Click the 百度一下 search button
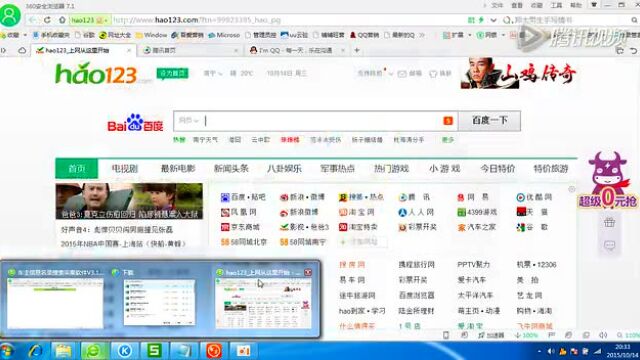 489,120
